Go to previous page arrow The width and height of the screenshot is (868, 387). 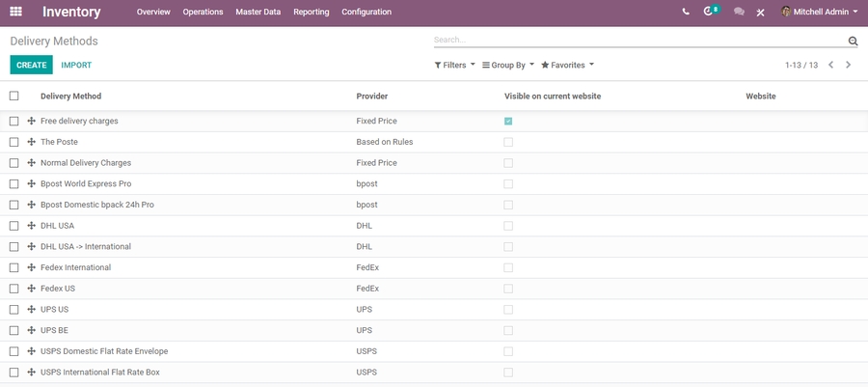coord(831,65)
